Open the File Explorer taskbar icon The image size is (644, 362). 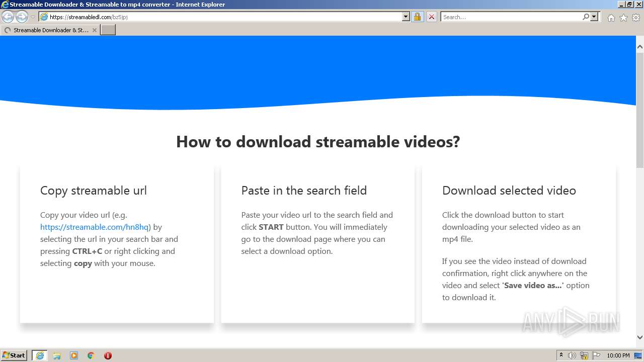pos(57,355)
